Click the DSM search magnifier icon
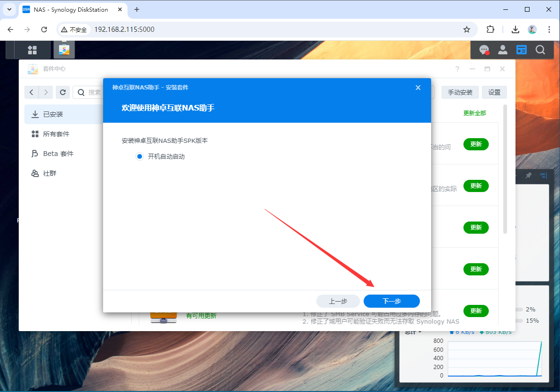This screenshot has width=560, height=392. pos(540,50)
